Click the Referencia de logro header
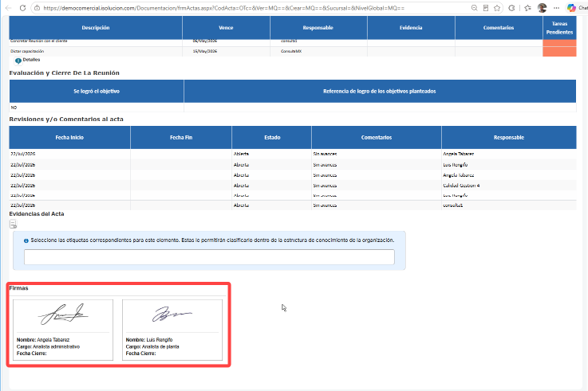The image size is (588, 391). 380,91
